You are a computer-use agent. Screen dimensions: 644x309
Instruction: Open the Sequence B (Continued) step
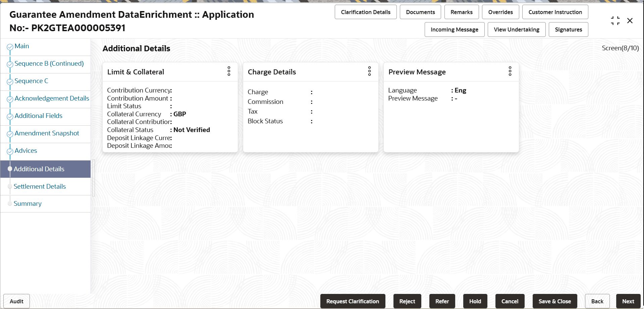[x=49, y=64]
